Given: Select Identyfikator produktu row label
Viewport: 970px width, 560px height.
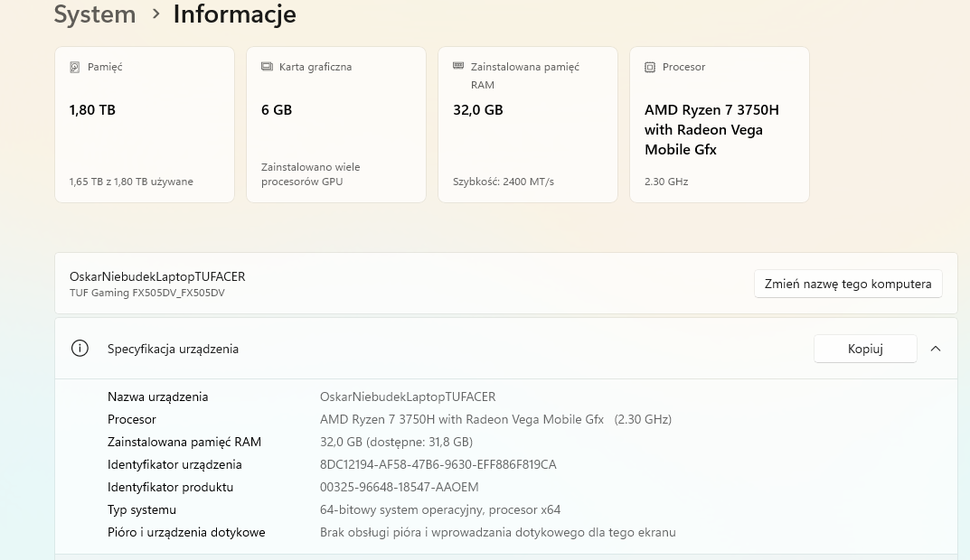Looking at the screenshot, I should (x=171, y=487).
